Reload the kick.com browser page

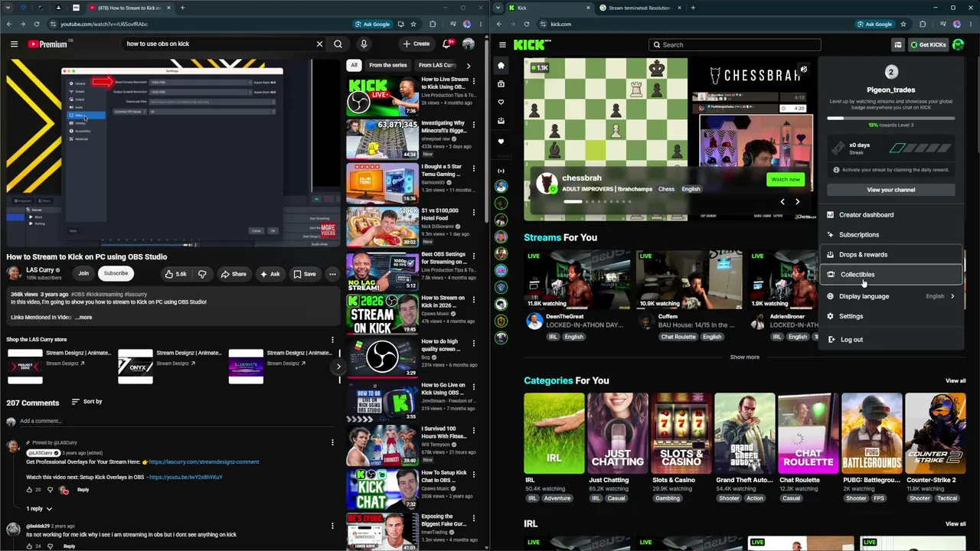point(526,24)
